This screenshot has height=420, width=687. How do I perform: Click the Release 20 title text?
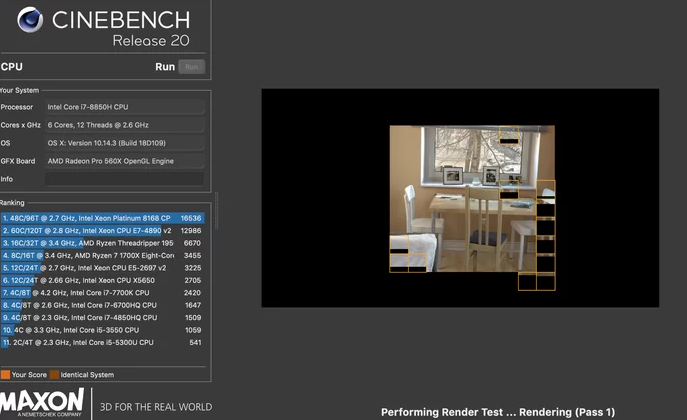point(151,41)
